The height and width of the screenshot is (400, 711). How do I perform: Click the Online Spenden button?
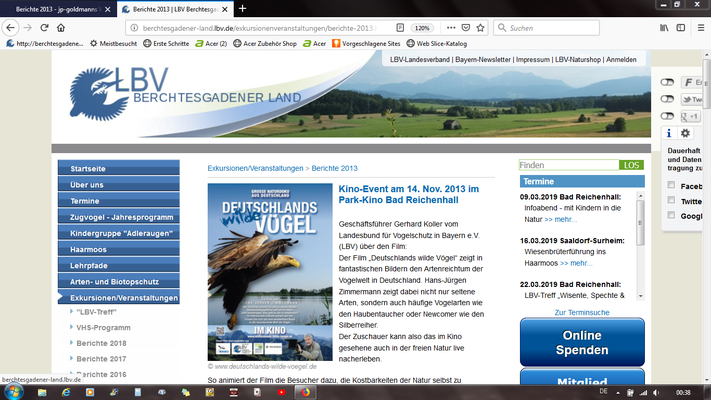[582, 342]
